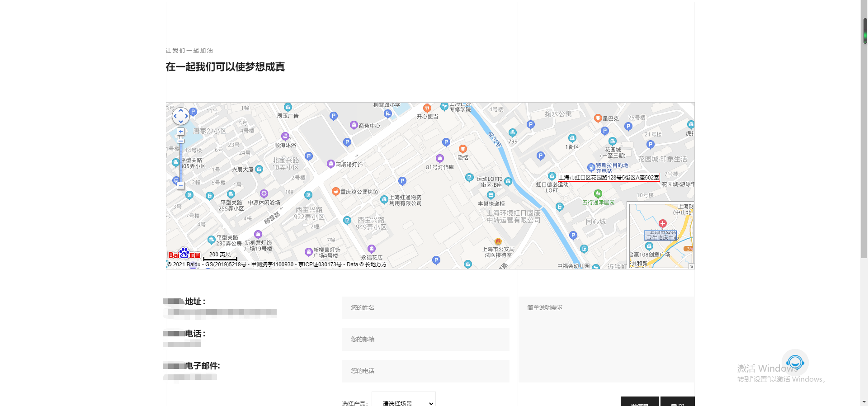This screenshot has height=406, width=868.
Task: Zoom out the map with the minus button
Action: click(x=181, y=185)
